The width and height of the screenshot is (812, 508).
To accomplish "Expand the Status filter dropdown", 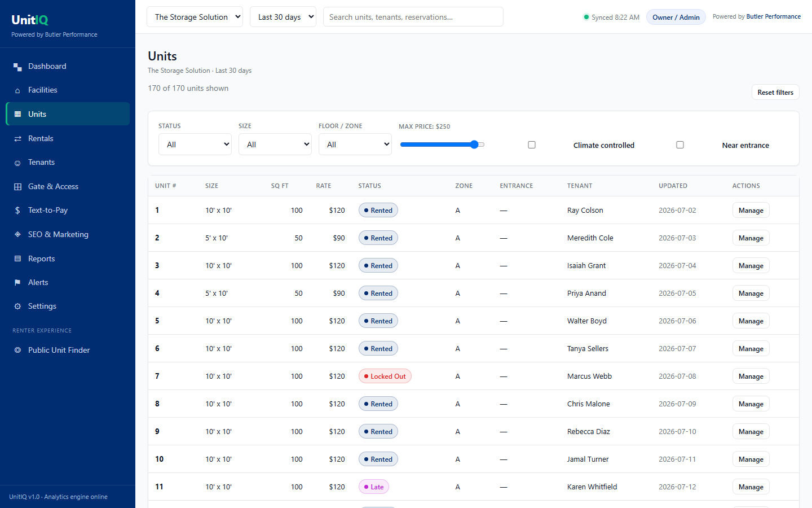I will 195,144.
